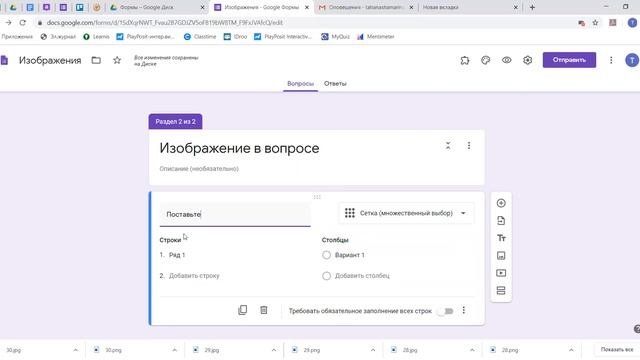
Task: Select the Вариант 1 radio button
Action: pyautogui.click(x=327, y=255)
